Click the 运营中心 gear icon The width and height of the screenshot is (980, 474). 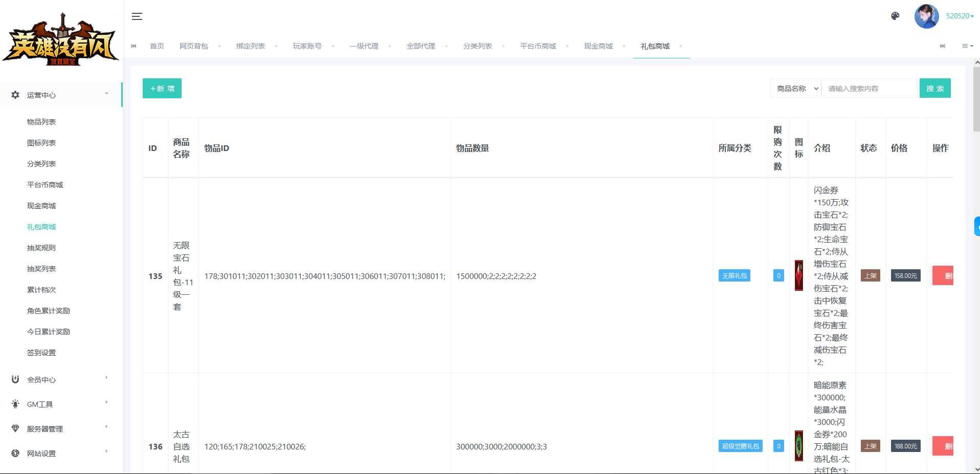click(15, 95)
